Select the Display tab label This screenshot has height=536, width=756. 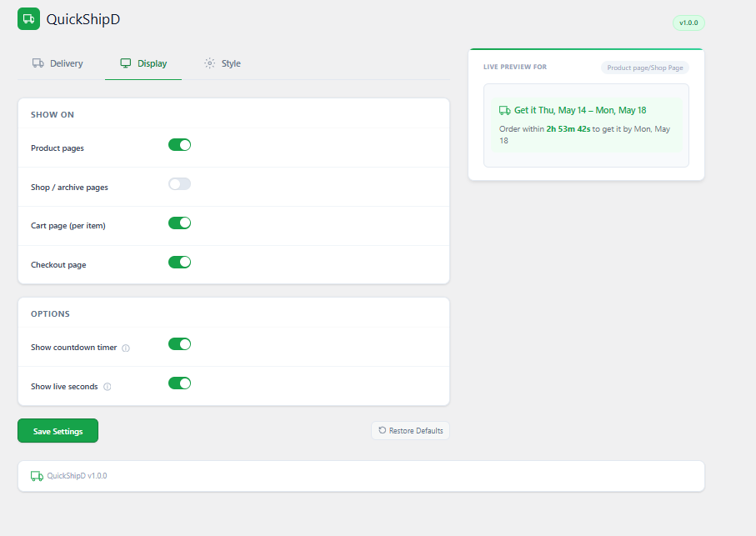(152, 63)
